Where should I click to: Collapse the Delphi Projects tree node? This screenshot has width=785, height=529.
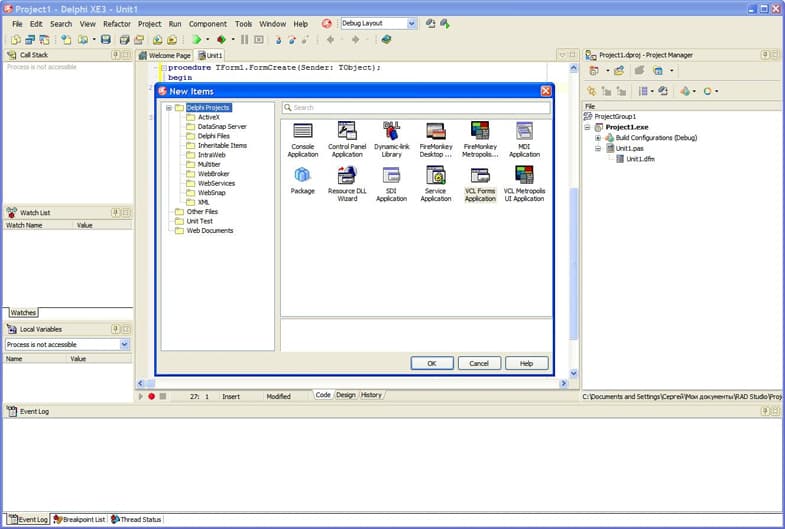169,108
